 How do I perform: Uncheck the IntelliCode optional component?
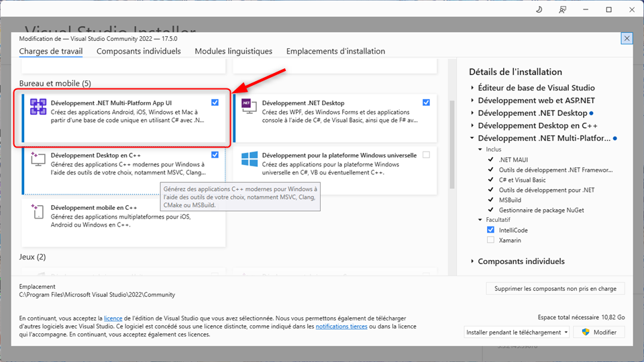pyautogui.click(x=491, y=230)
